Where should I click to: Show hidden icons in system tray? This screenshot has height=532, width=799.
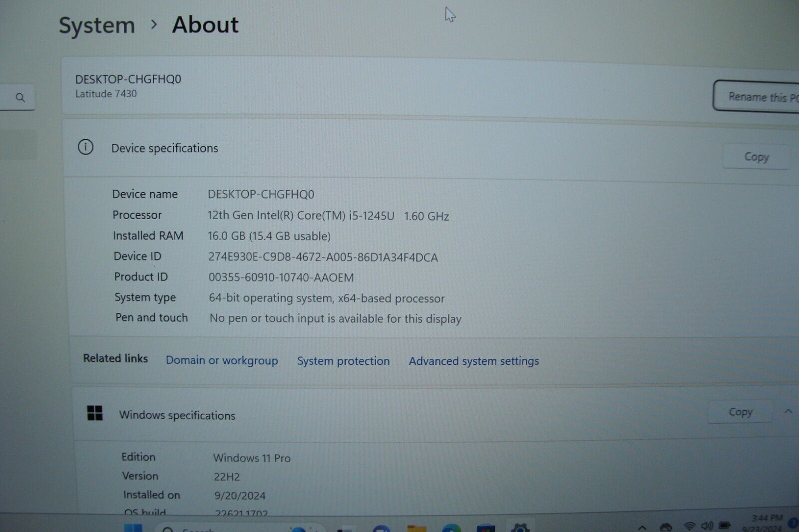pos(642,527)
